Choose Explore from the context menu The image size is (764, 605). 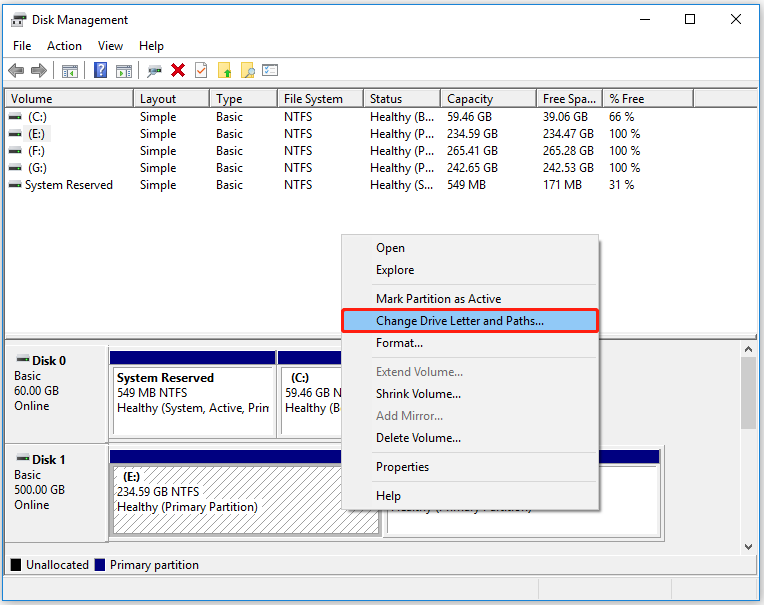[x=470, y=270]
